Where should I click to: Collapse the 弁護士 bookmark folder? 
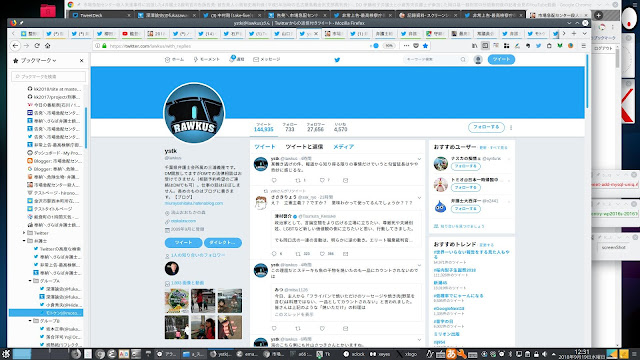tap(24, 241)
